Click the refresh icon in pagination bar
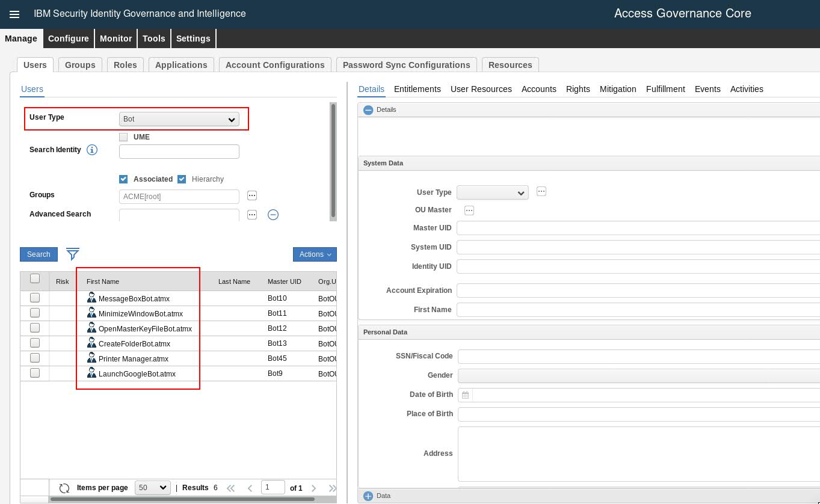 pos(64,488)
